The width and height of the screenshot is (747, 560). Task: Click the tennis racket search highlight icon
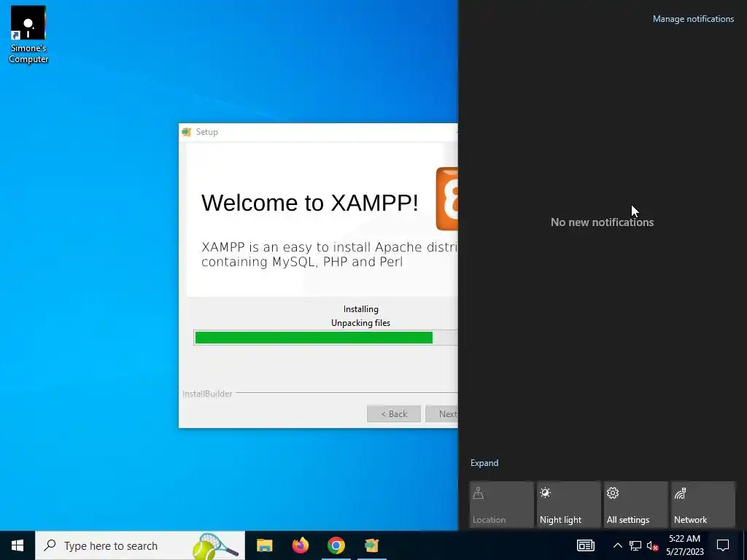tap(215, 545)
